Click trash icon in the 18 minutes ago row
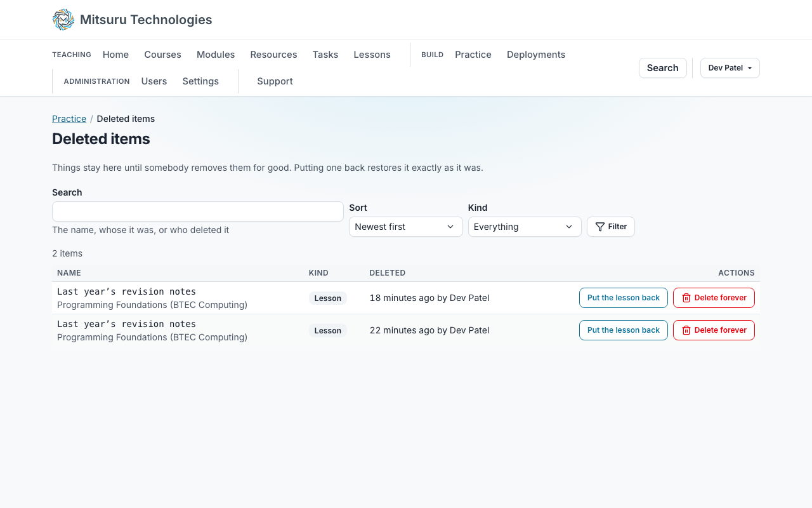 click(x=686, y=298)
